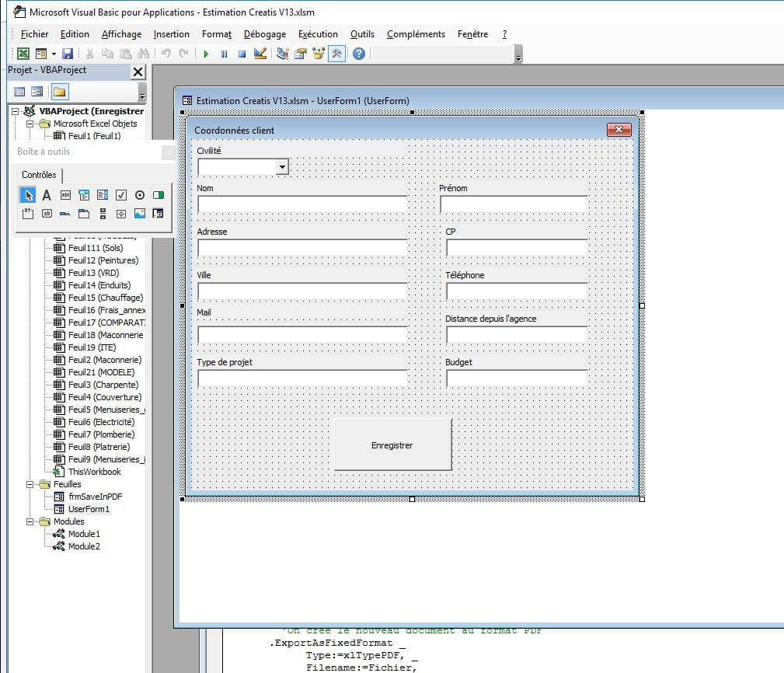Screen dimensions: 784x673
Task: Toggle Design mode ruler-and-pencil icon
Action: coord(260,54)
